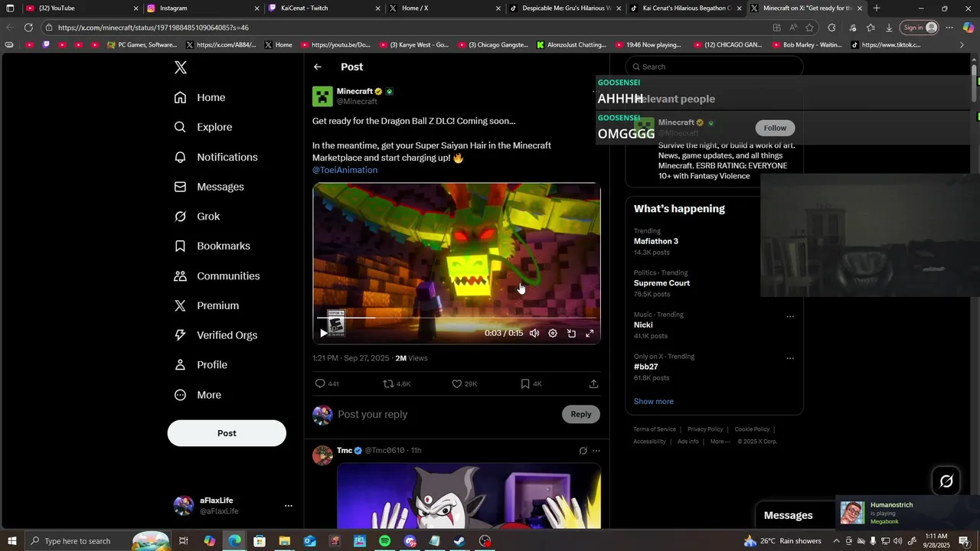Open Messages in X sidebar
This screenshot has height=551, width=980.
pyautogui.click(x=209, y=187)
